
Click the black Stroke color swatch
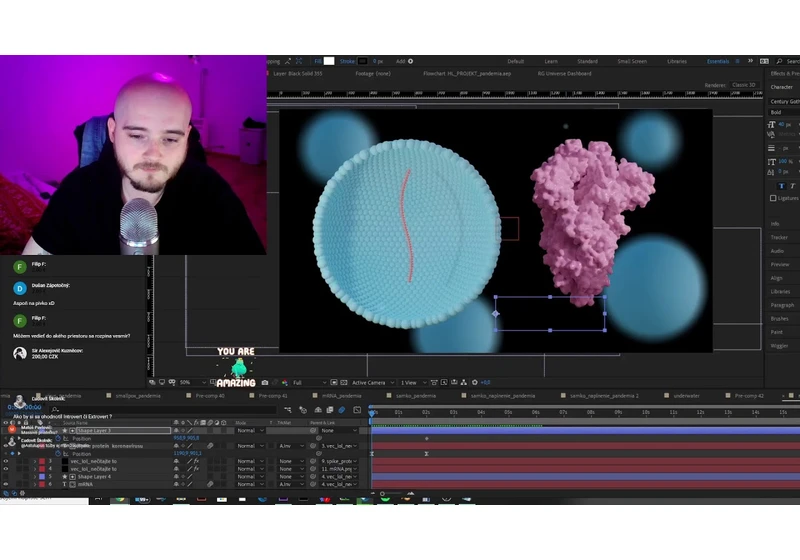coord(363,61)
